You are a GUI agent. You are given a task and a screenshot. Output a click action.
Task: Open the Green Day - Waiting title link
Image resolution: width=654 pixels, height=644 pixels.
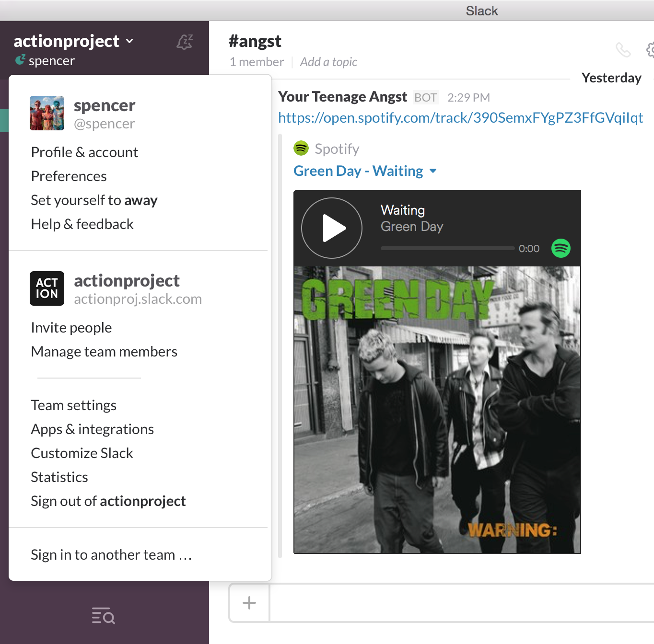tap(358, 171)
